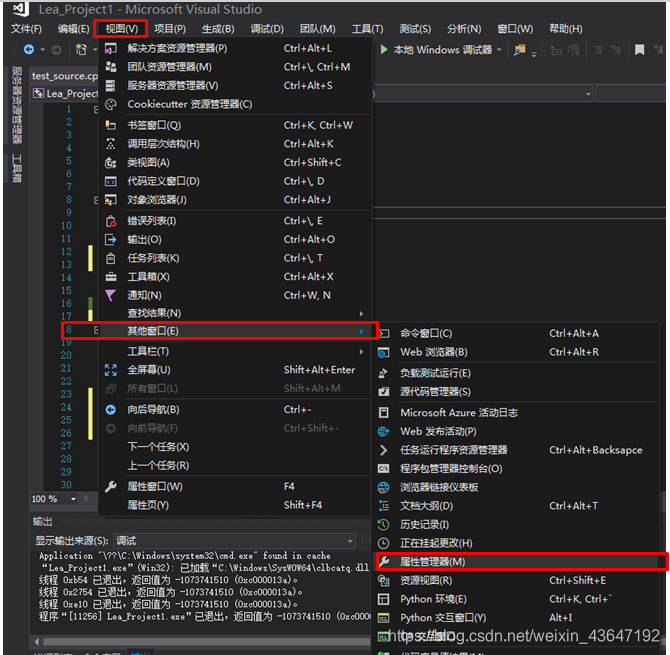Image resolution: width=670 pixels, height=655 pixels.
Task: Click the Call Hierarchy icon
Action: coord(111,144)
